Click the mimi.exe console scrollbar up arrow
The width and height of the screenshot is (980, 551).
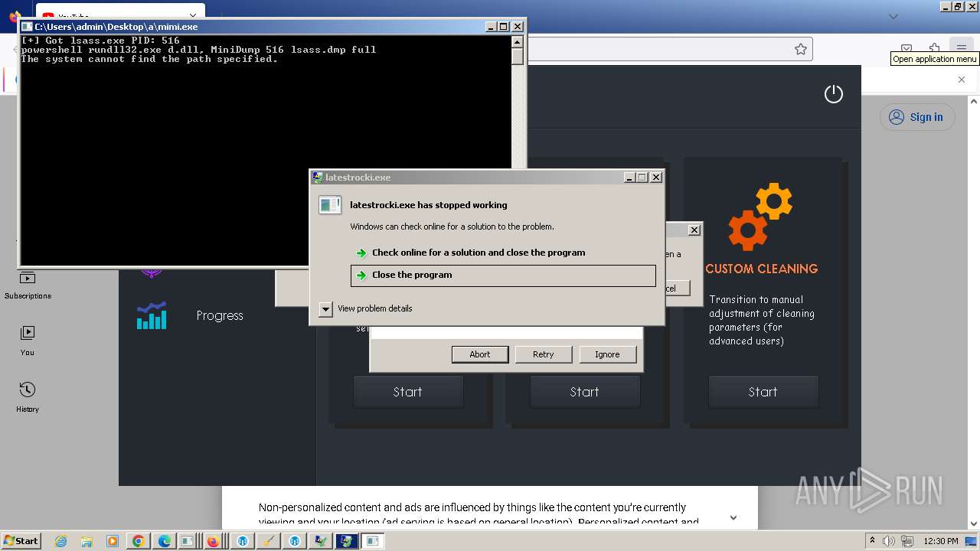point(518,42)
